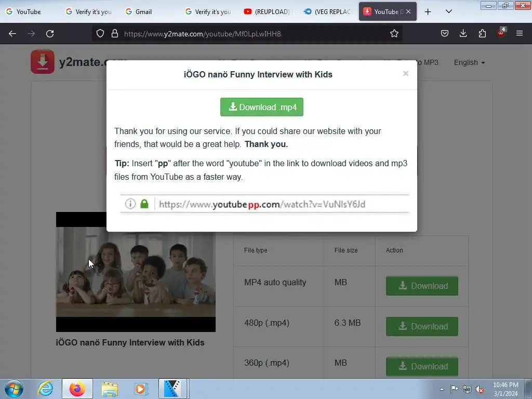Click the muted volume tray icon
Screen dimensions: 532x399
pos(480,389)
